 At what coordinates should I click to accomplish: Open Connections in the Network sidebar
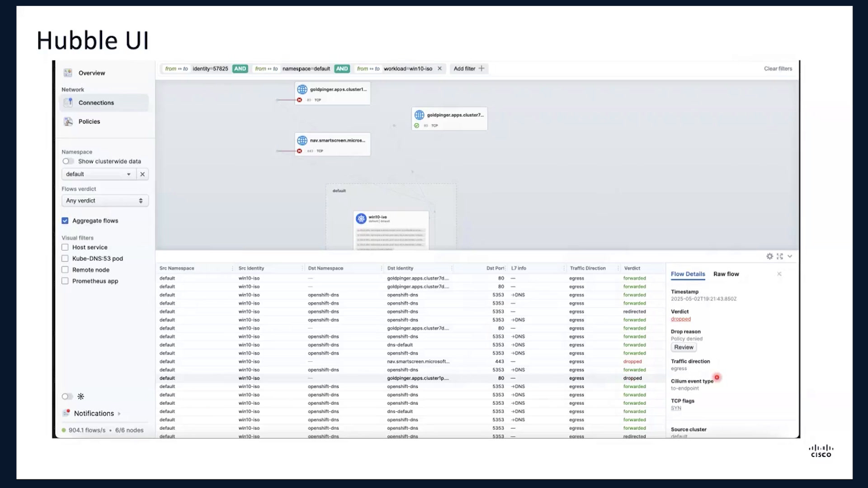[104, 103]
